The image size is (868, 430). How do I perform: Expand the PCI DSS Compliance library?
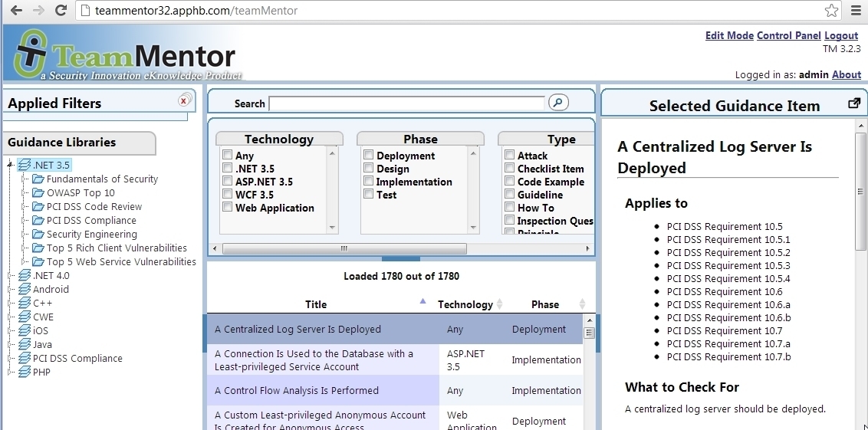[x=10, y=359]
